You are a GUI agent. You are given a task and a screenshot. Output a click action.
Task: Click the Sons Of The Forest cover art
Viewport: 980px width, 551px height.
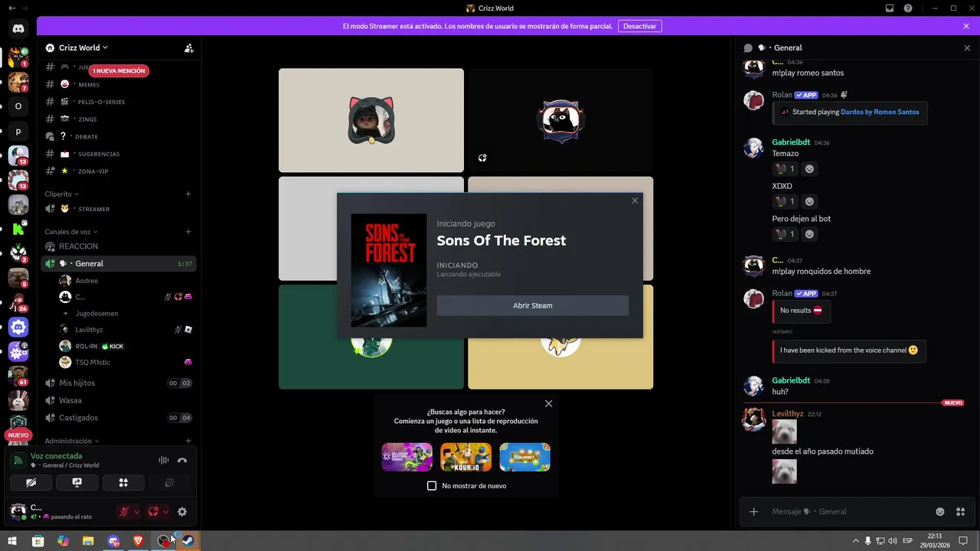tap(389, 270)
